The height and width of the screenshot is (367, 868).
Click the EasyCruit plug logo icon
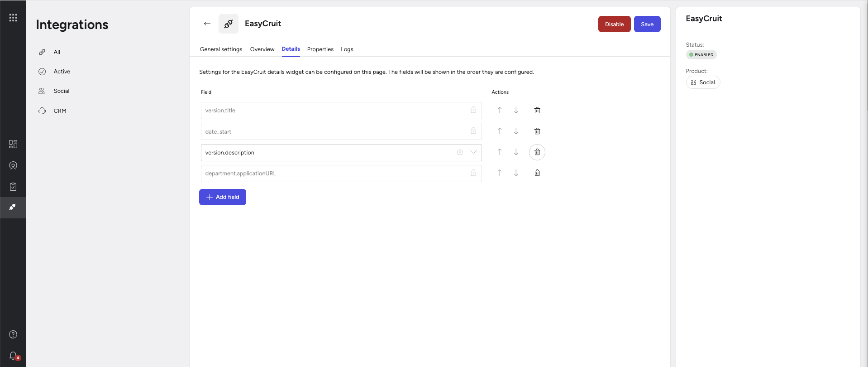pos(229,24)
